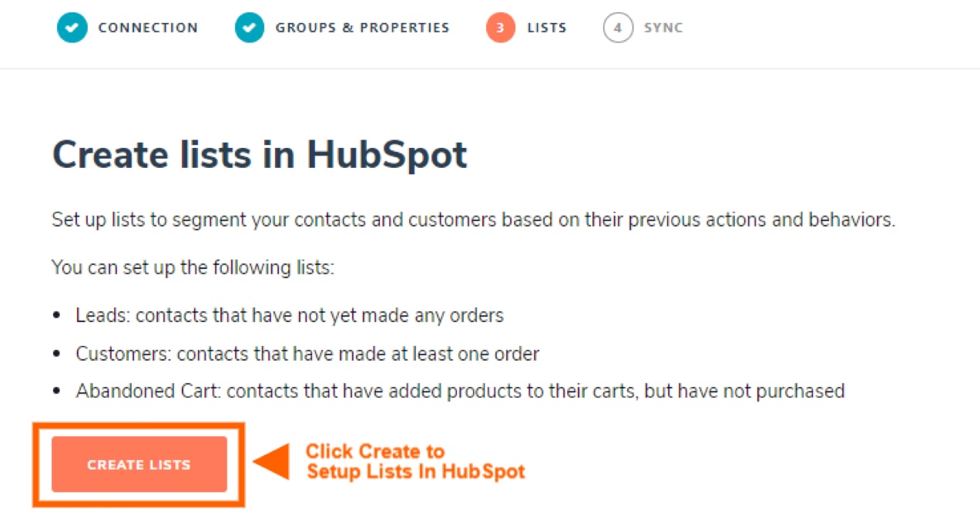This screenshot has height=524, width=980.
Task: Click the Groups & Properties checkmark icon
Action: [250, 28]
